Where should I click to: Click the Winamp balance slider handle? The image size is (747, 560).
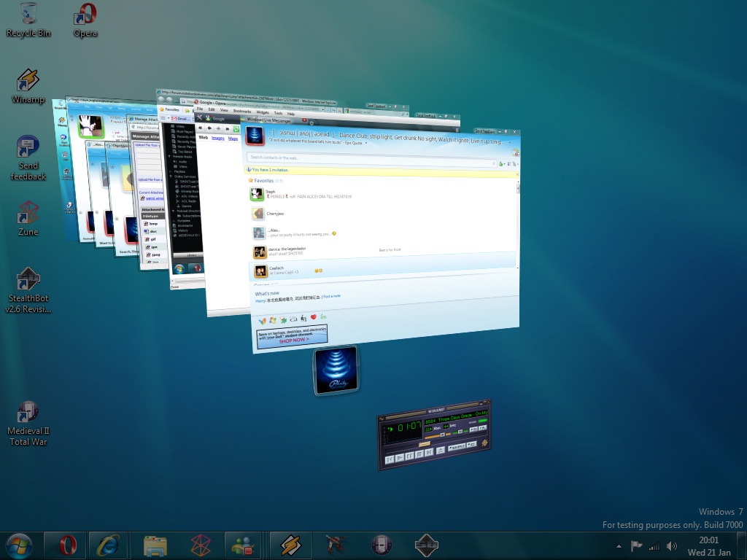(460, 432)
